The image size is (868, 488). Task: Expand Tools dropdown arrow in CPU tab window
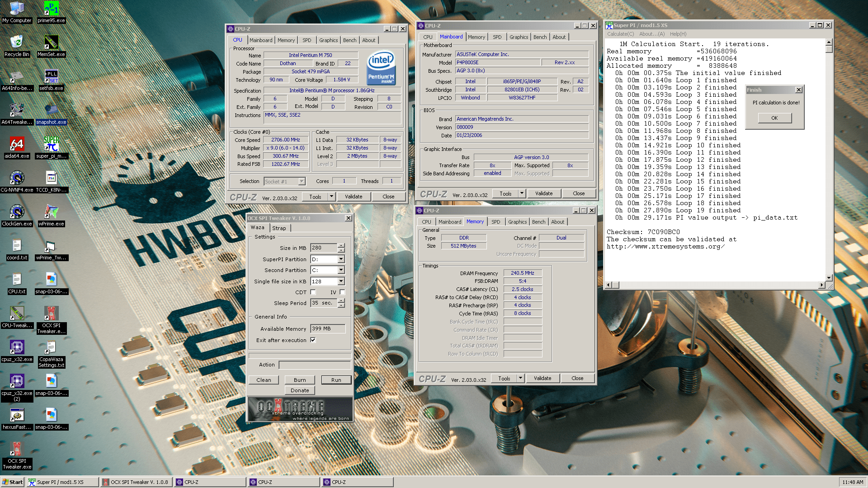331,197
